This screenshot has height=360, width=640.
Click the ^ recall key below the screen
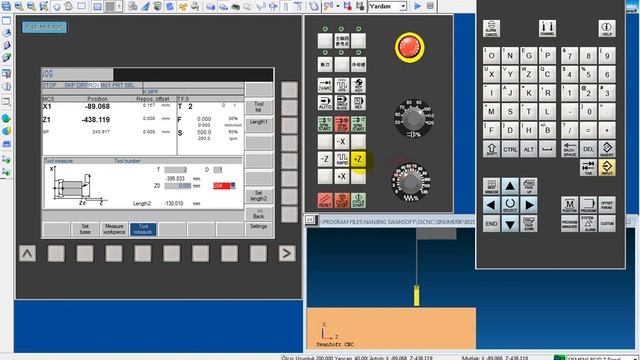tap(27, 253)
